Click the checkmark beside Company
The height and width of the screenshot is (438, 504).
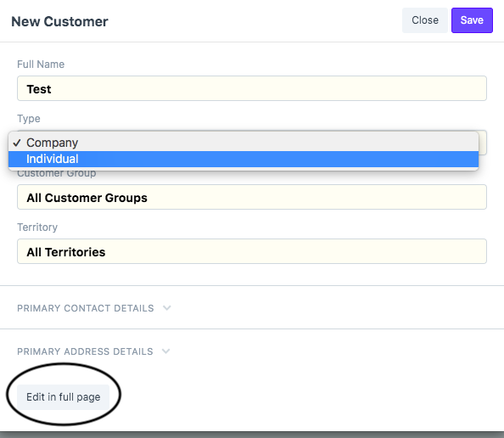coord(17,143)
